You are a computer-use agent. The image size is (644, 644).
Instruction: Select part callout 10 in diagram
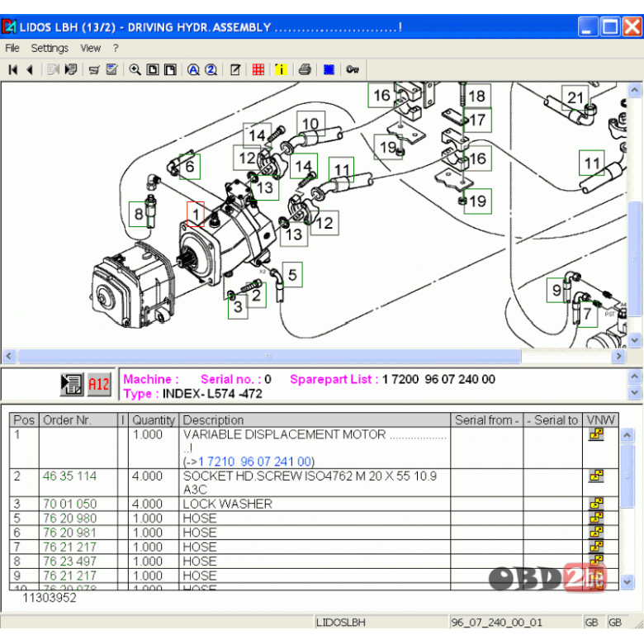pyautogui.click(x=310, y=123)
